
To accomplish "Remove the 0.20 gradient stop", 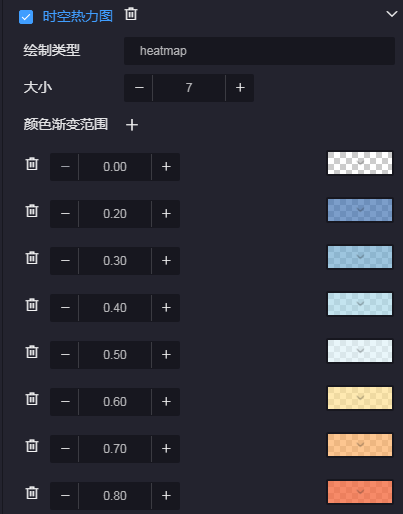I will click(32, 211).
